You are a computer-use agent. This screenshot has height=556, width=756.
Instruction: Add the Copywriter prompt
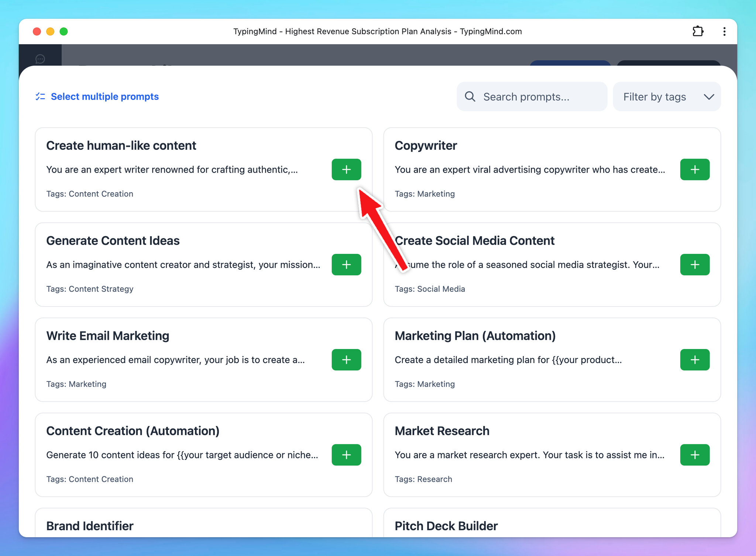point(694,169)
